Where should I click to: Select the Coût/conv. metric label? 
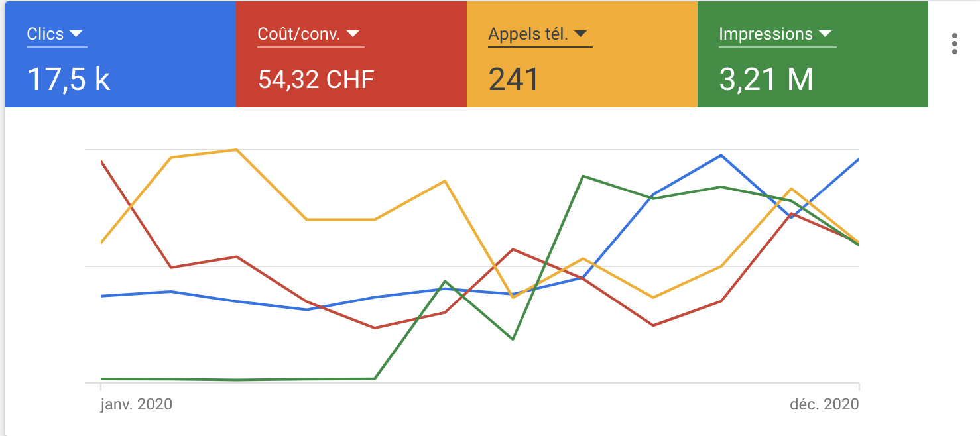tap(299, 34)
